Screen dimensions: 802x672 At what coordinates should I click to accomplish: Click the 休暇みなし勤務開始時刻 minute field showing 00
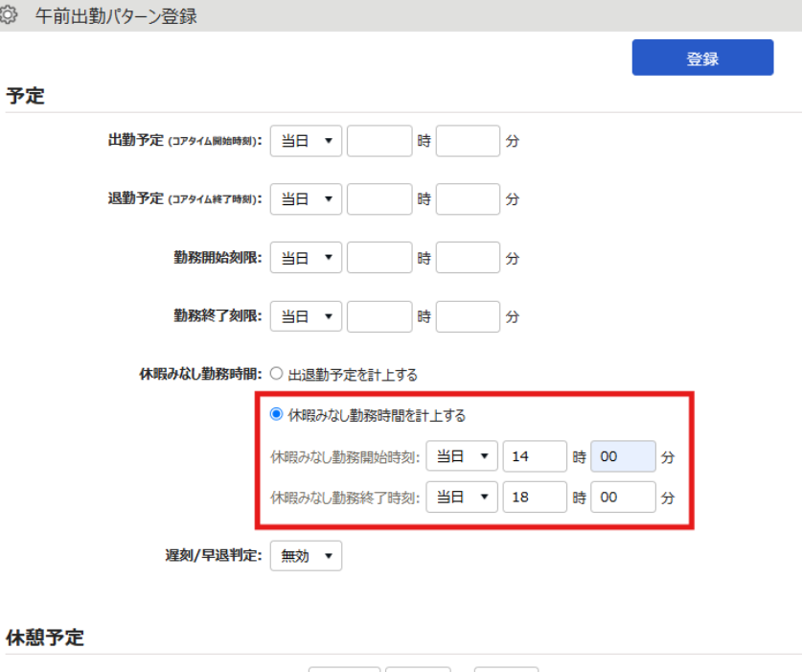(x=623, y=457)
